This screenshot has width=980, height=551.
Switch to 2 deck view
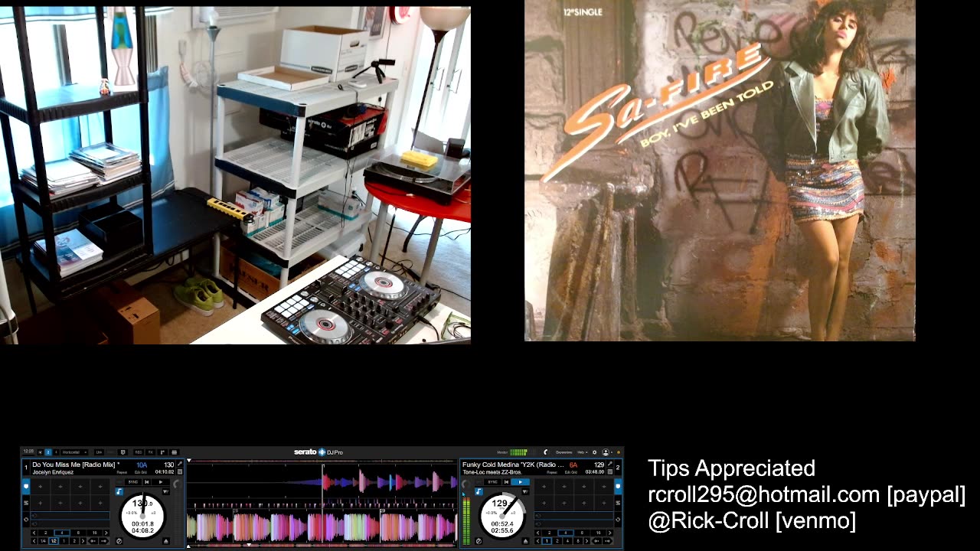click(x=48, y=452)
